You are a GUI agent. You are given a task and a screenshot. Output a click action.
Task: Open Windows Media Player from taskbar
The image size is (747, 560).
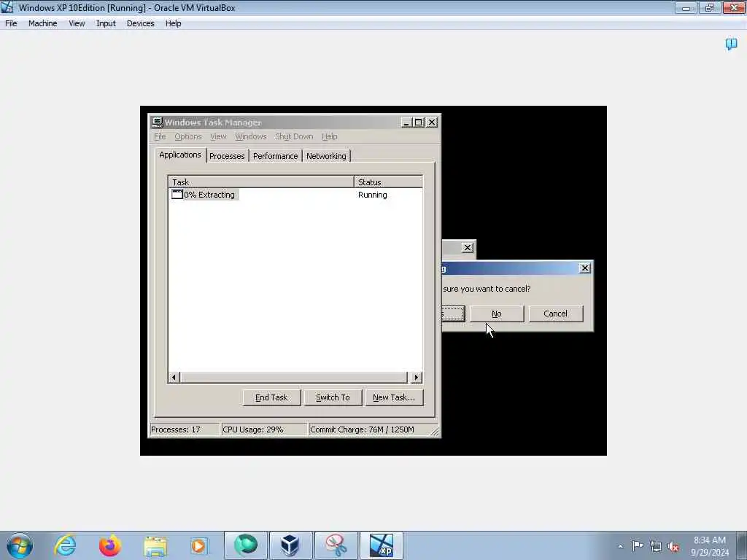(x=199, y=545)
